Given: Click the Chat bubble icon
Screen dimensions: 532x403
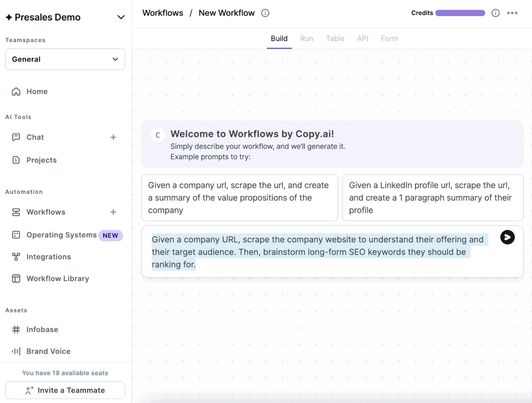Looking at the screenshot, I should 16,137.
